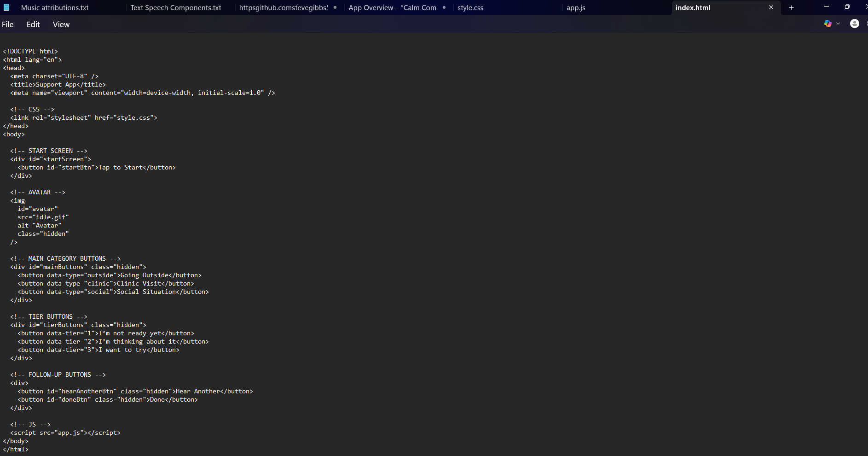Open the File menu
This screenshot has height=456, width=868.
[8, 24]
